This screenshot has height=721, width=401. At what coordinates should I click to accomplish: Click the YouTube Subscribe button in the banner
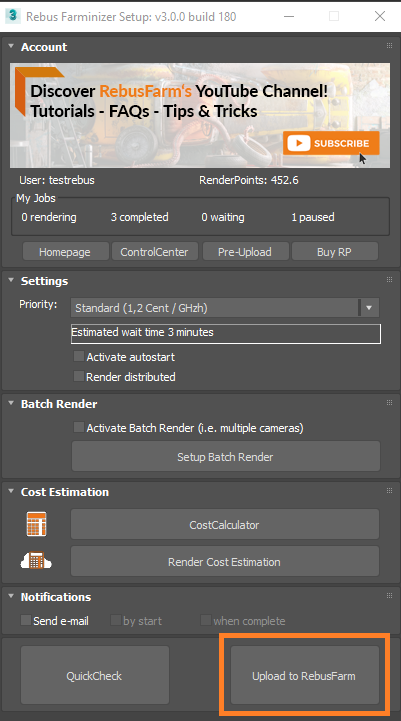point(331,143)
